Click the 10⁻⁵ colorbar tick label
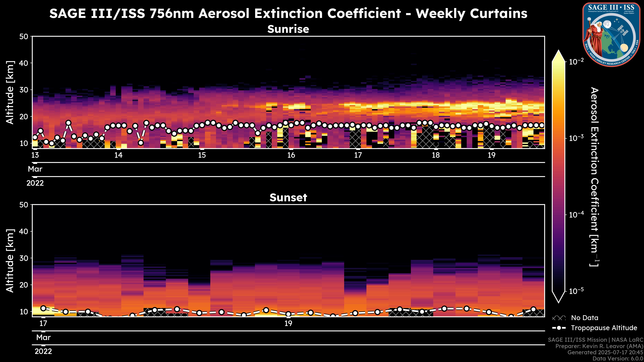The width and height of the screenshot is (644, 362). [577, 291]
